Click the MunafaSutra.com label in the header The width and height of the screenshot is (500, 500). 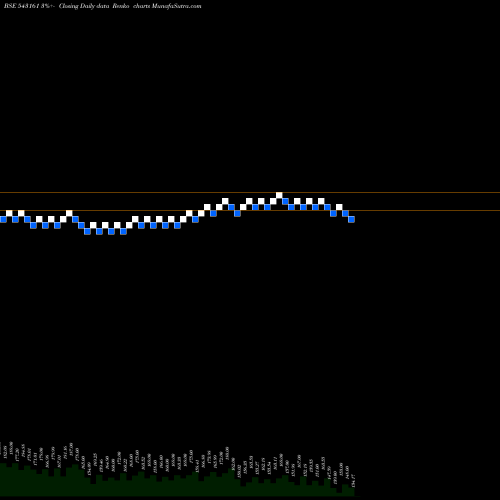176,6
